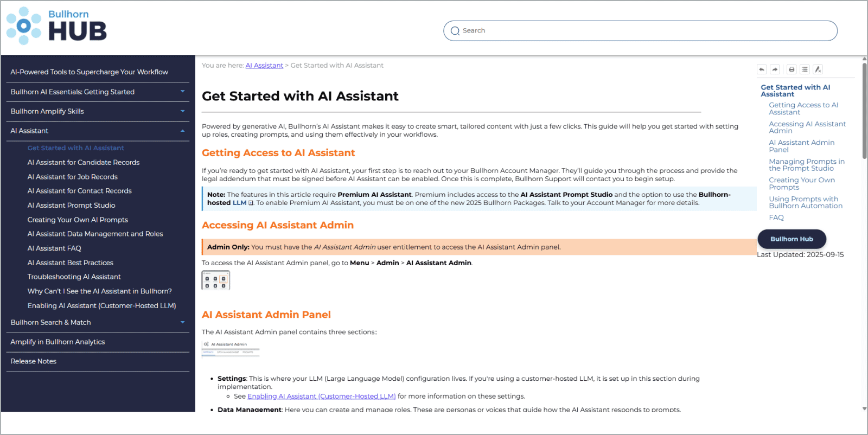868x435 pixels.
Task: Click the Bullhorn HUB logo
Action: pyautogui.click(x=57, y=24)
